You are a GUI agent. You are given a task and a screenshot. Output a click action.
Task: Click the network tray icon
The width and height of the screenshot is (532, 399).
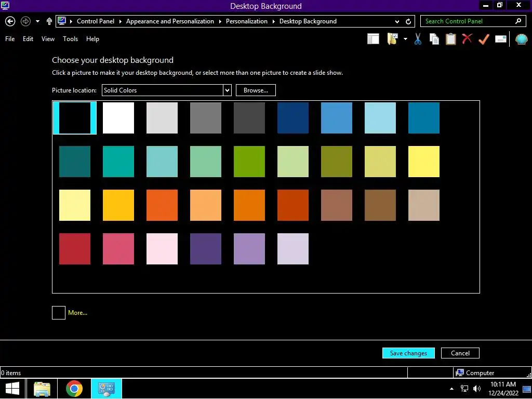pyautogui.click(x=464, y=389)
